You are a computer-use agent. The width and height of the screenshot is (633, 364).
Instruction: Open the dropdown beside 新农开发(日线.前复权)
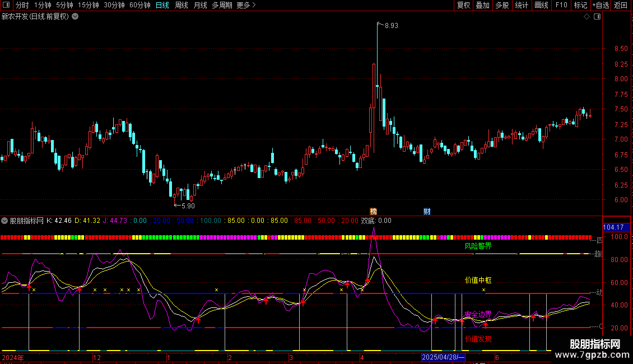(x=75, y=17)
